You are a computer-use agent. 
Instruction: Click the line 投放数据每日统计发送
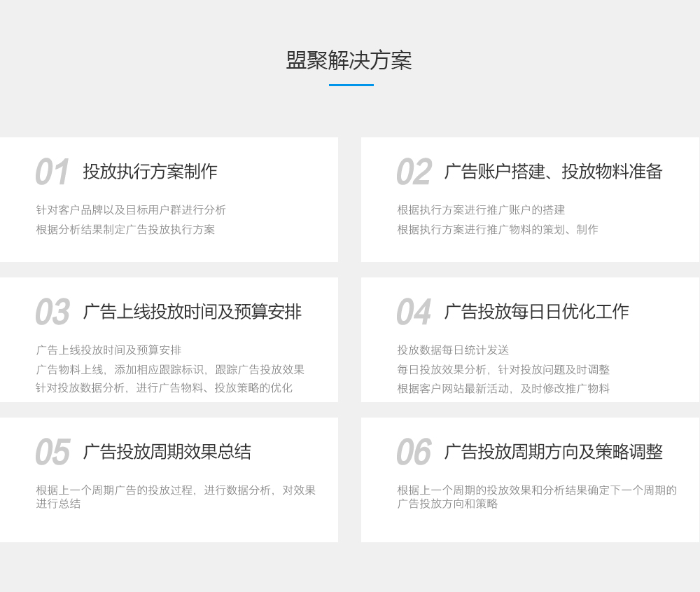pyautogui.click(x=453, y=350)
